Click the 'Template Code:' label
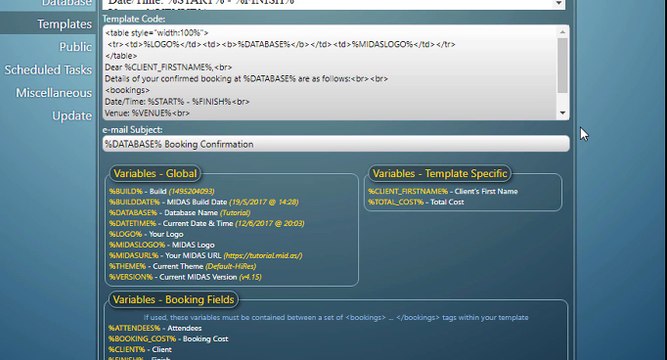Image resolution: width=667 pixels, height=360 pixels. 134,19
